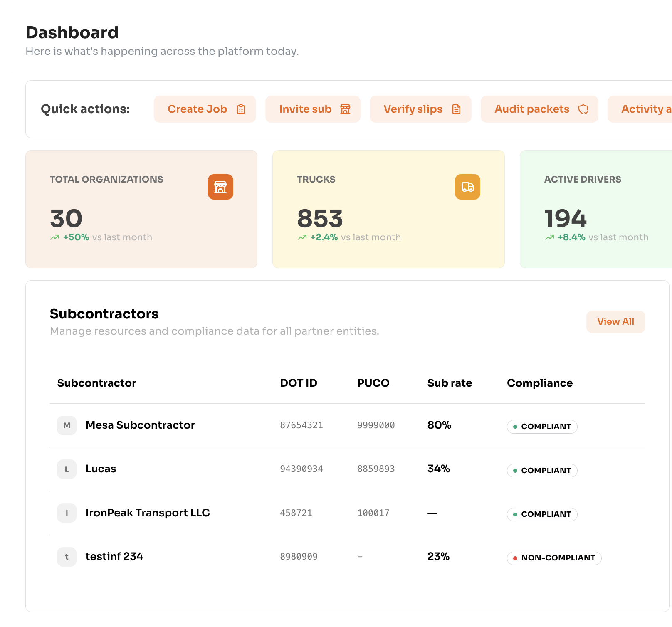Open the View All subcontractors button
Viewport: 672px width, 627px height.
coord(616,322)
